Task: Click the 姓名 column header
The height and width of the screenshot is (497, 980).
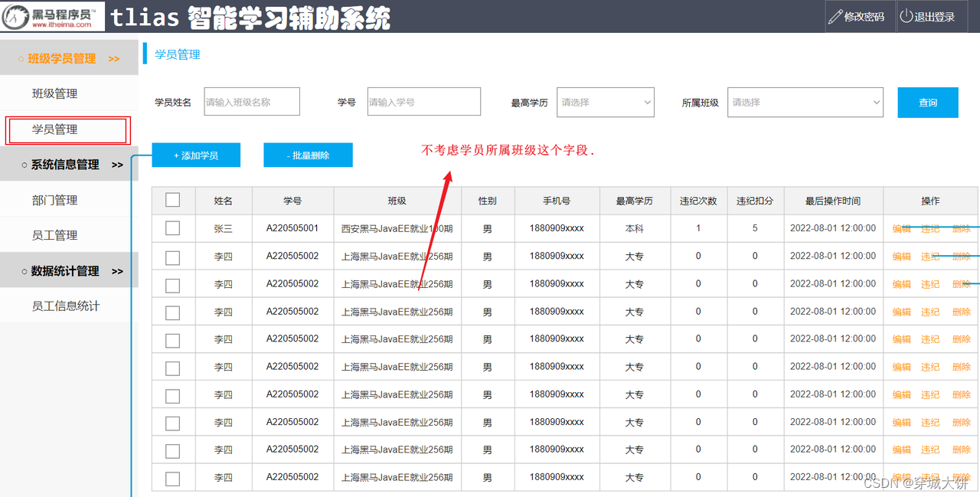Action: click(224, 201)
